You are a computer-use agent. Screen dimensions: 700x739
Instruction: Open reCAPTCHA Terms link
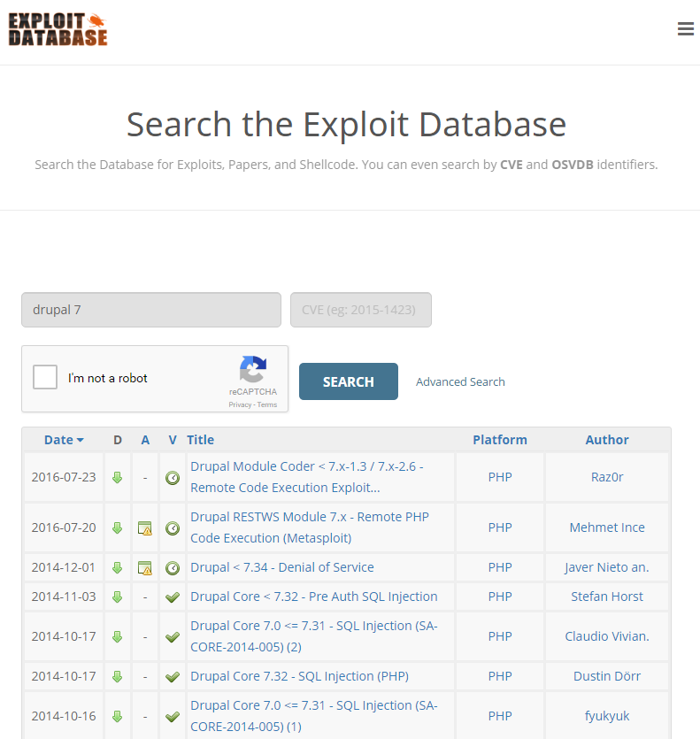coord(267,404)
